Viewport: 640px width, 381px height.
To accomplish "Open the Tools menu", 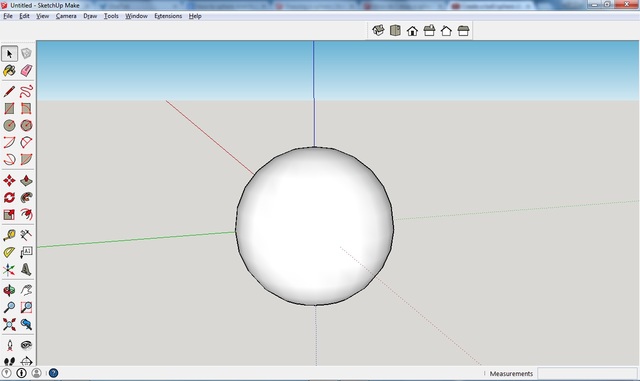I will (111, 16).
